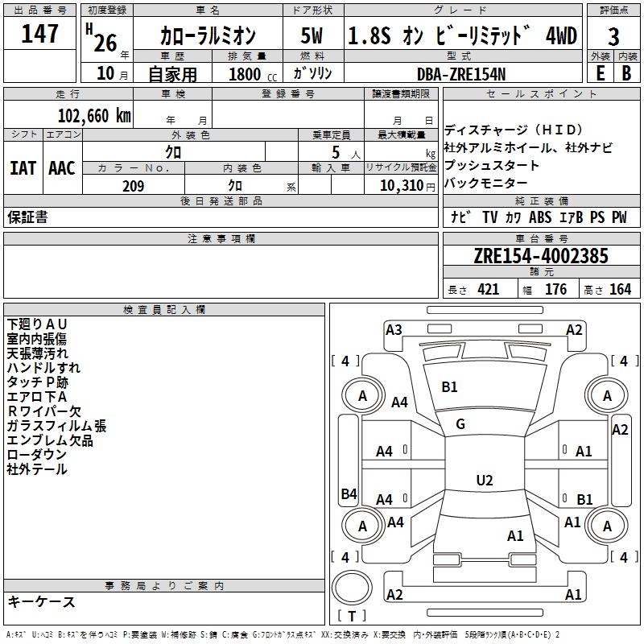Click air conditioner type AAC
This screenshot has width=644, height=644.
click(62, 168)
